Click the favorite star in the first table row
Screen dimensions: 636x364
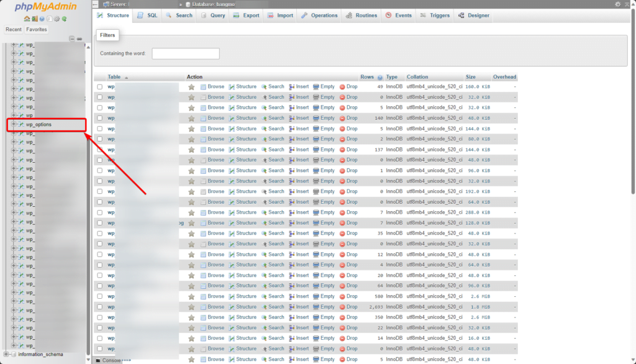[x=191, y=87]
